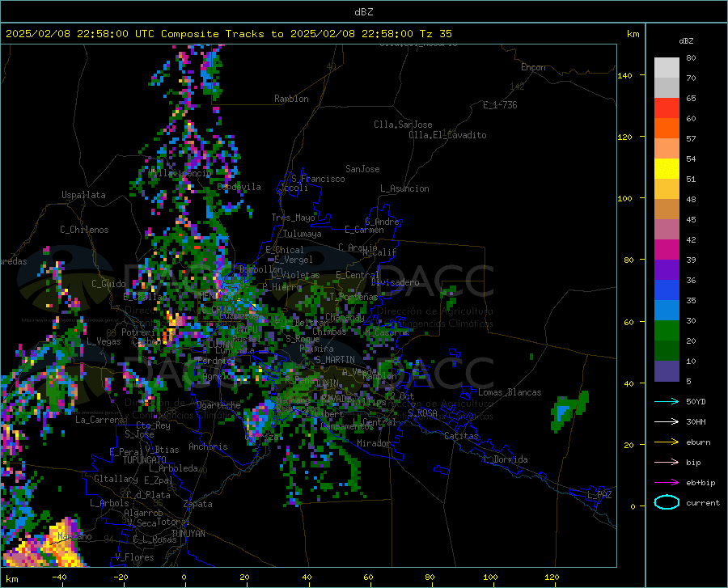Click the 'dBZ' title in top bar
The height and width of the screenshot is (588, 728).
[363, 12]
